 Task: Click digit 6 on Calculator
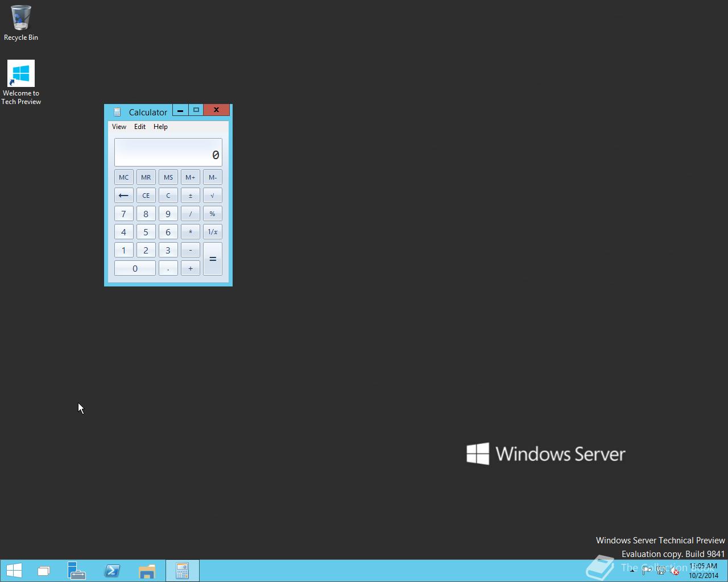point(168,232)
